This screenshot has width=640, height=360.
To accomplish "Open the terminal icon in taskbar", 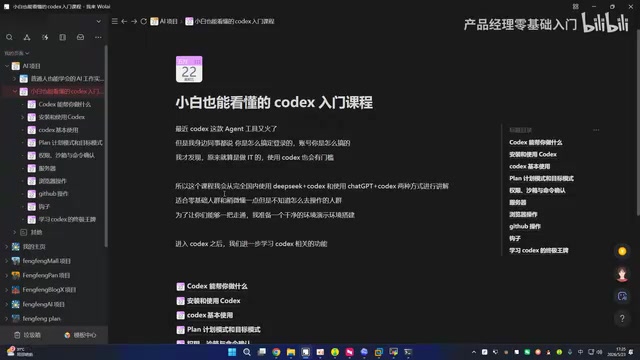I will click(408, 352).
